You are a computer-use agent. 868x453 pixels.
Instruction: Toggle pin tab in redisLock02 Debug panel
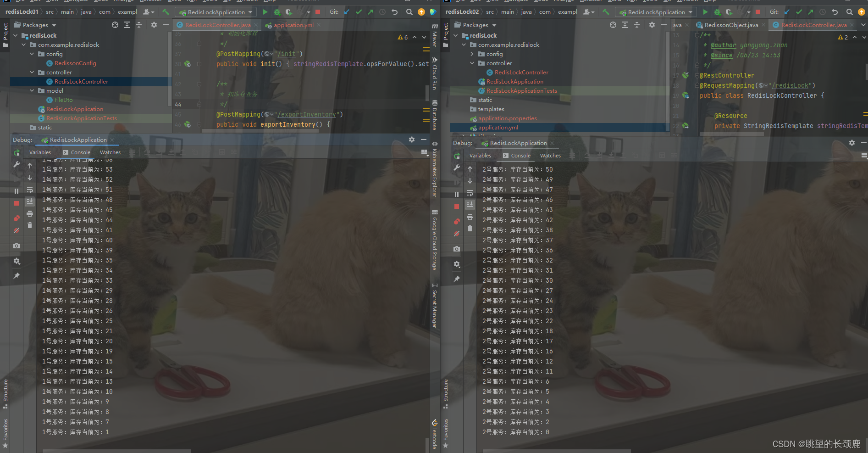coord(457,279)
